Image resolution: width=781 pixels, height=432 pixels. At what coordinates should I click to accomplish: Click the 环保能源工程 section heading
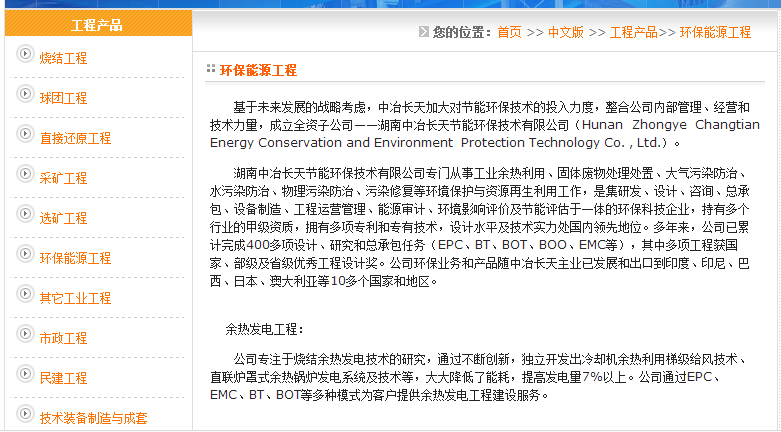[258, 70]
